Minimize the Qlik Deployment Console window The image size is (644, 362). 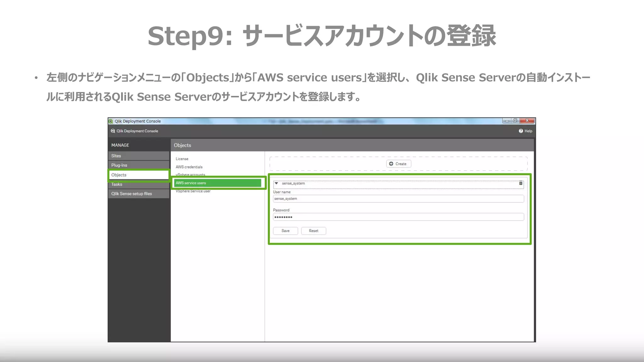(507, 121)
